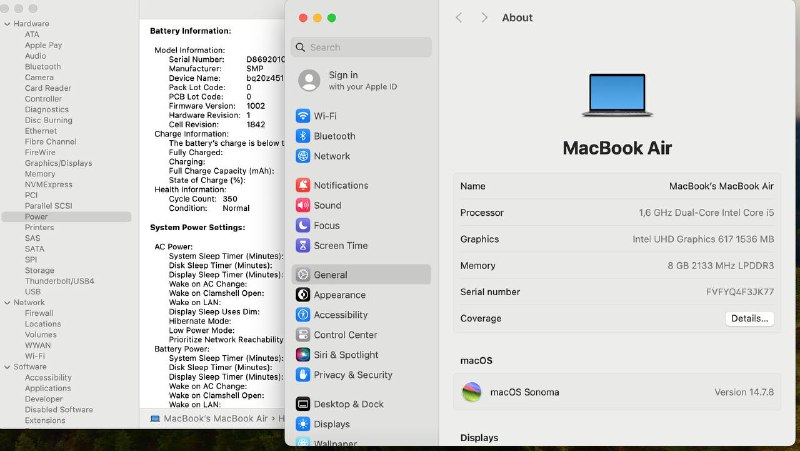The width and height of the screenshot is (800, 451).
Task: Select Memory in hardware list
Action: pos(40,173)
